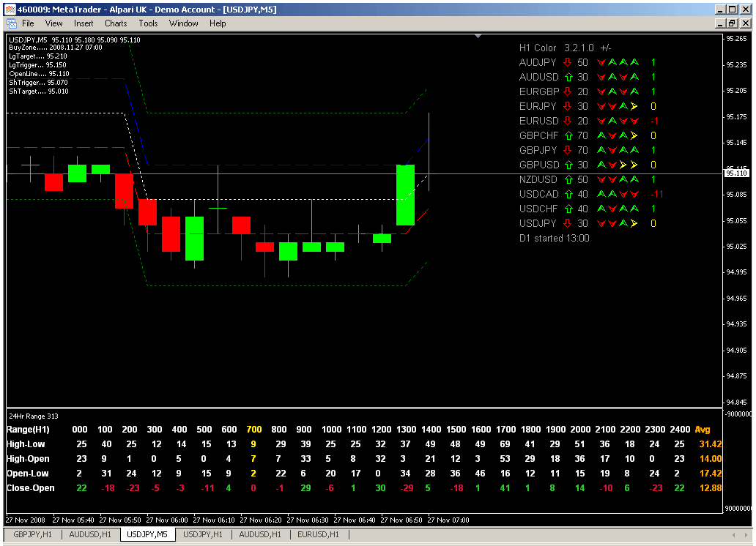This screenshot has height=546, width=756.
Task: Open the Window menu
Action: click(x=183, y=23)
